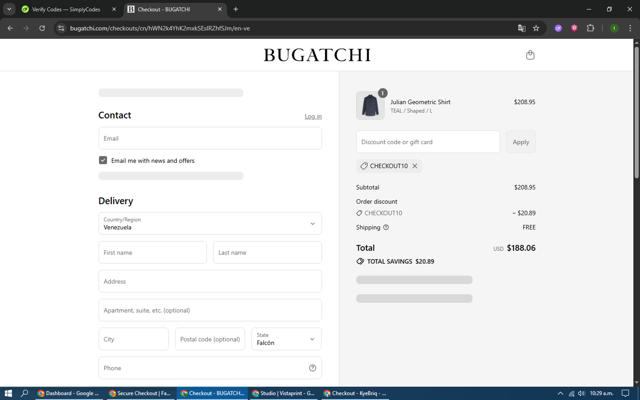Show hidden system tray icons

560,393
